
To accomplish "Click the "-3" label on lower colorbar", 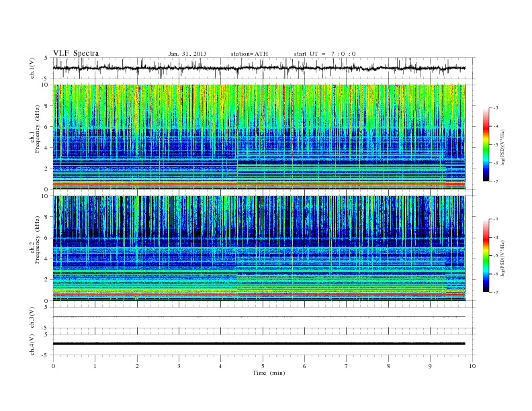I will (496, 219).
